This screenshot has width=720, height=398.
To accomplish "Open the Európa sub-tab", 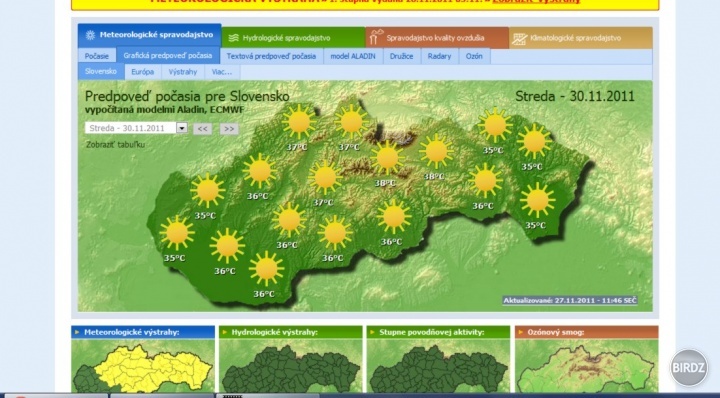I will tap(143, 72).
